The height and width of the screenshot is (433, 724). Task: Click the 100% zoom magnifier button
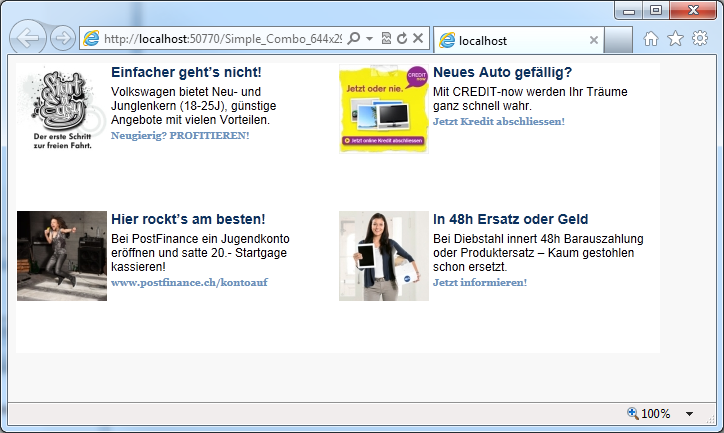pos(649,414)
